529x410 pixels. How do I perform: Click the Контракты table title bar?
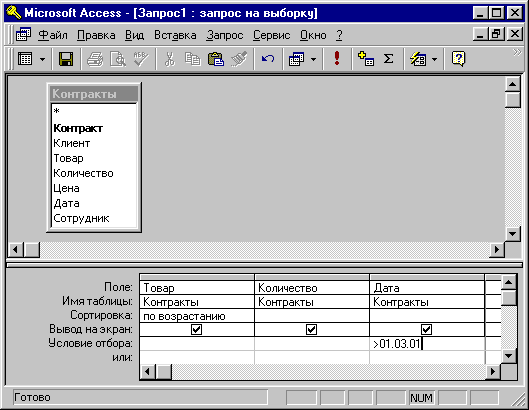tap(94, 93)
